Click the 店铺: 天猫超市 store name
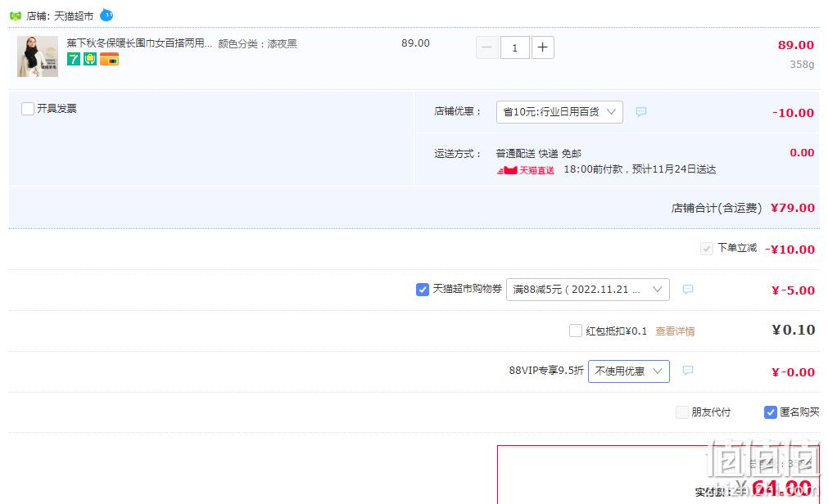The height and width of the screenshot is (504, 828). (x=60, y=16)
